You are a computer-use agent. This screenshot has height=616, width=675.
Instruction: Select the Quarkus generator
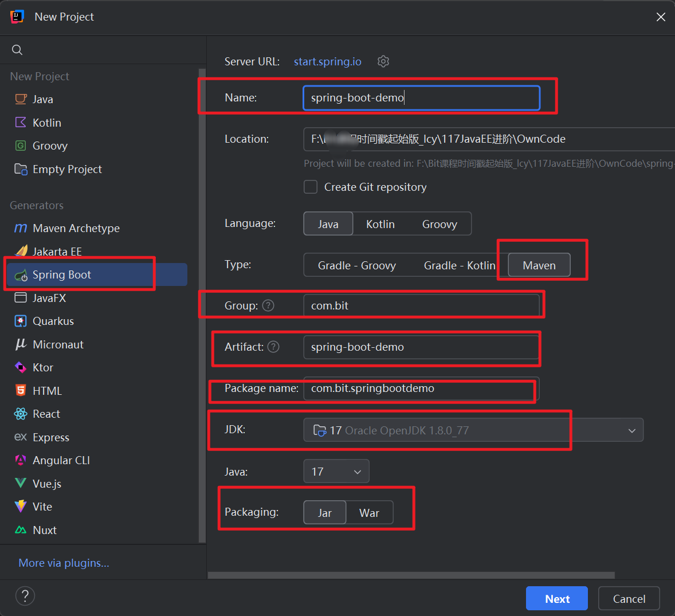tap(97, 321)
